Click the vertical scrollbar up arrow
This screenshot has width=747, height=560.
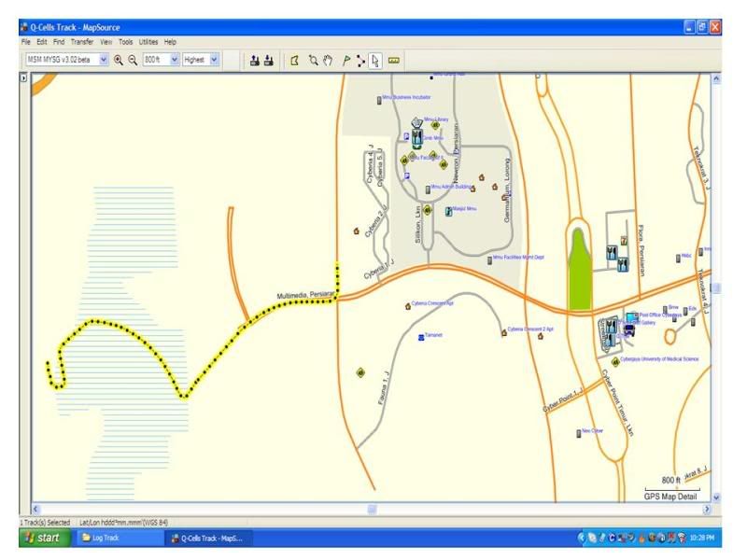(x=716, y=79)
